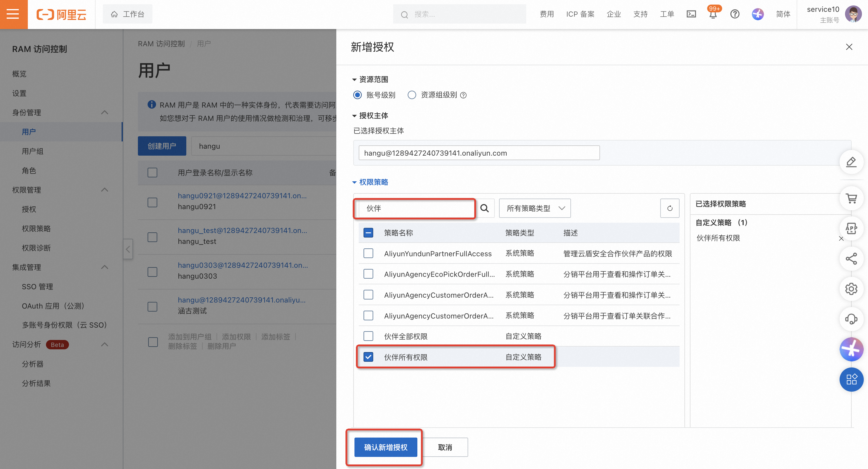Open the Cloud Shell terminal icon

(x=691, y=14)
